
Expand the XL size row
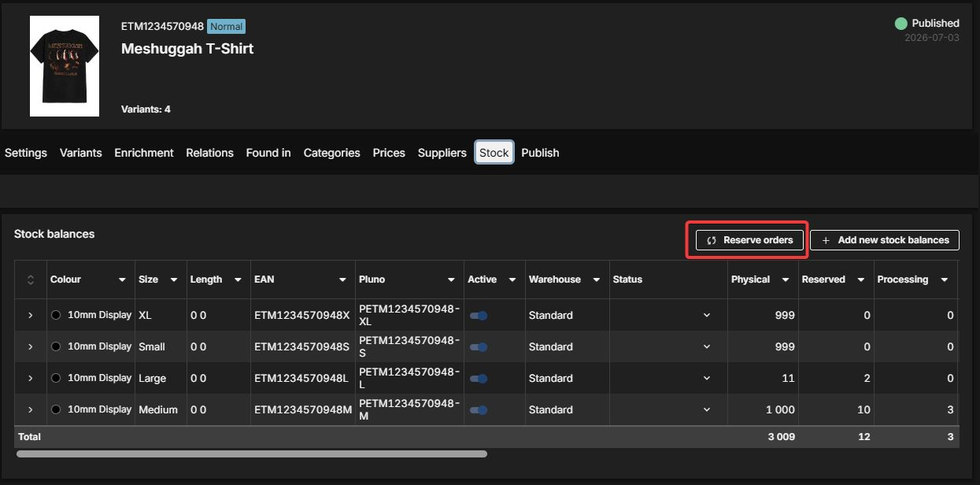coord(31,315)
